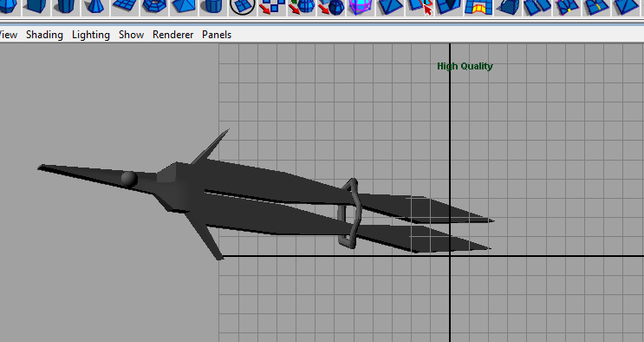
Task: Select the polygon torus shelf icon
Action: (154, 7)
